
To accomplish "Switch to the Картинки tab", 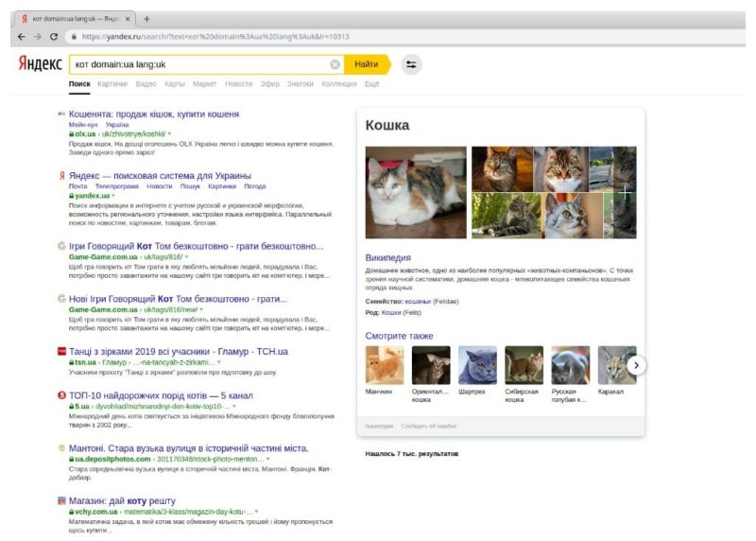I will click(x=112, y=84).
